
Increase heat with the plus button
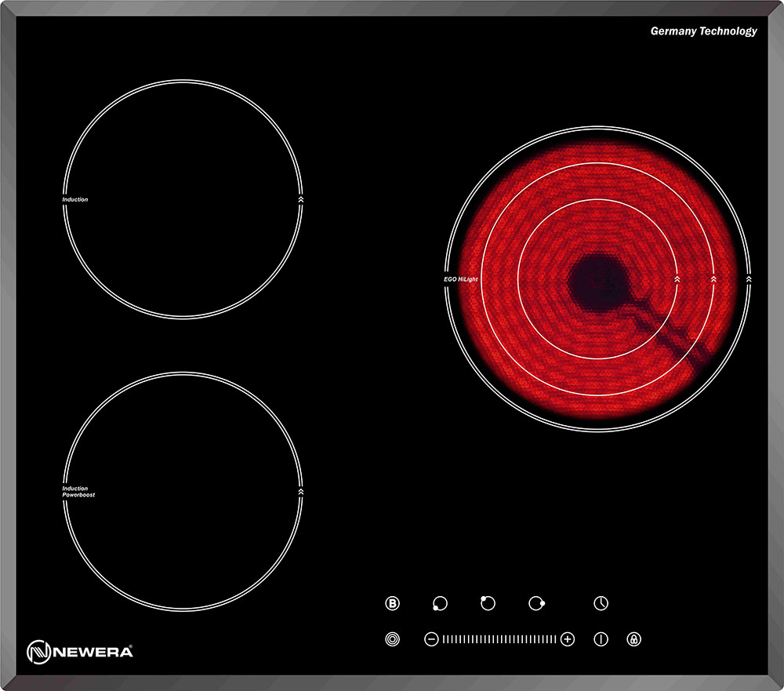coord(568,639)
